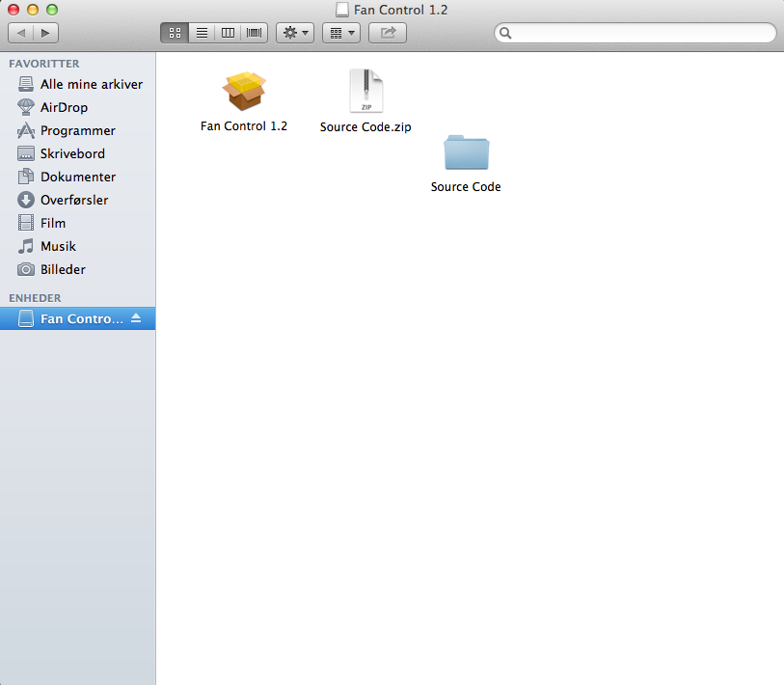Select the Source Code.zip archive
784x685 pixels.
[x=365, y=90]
